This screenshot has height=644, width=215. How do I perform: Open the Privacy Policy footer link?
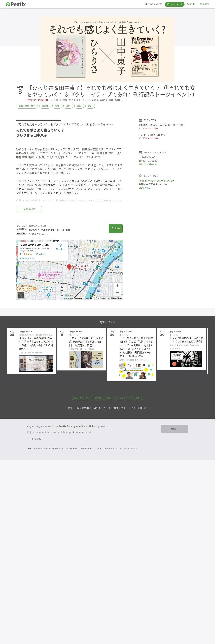pos(72,449)
